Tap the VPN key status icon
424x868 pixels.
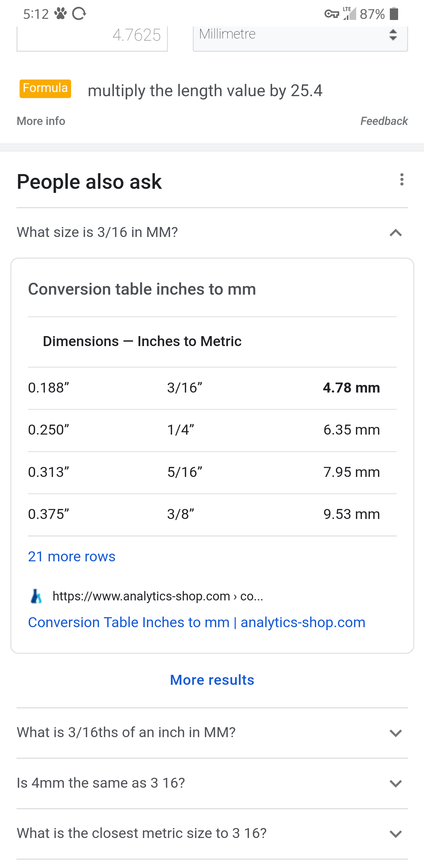coord(331,14)
